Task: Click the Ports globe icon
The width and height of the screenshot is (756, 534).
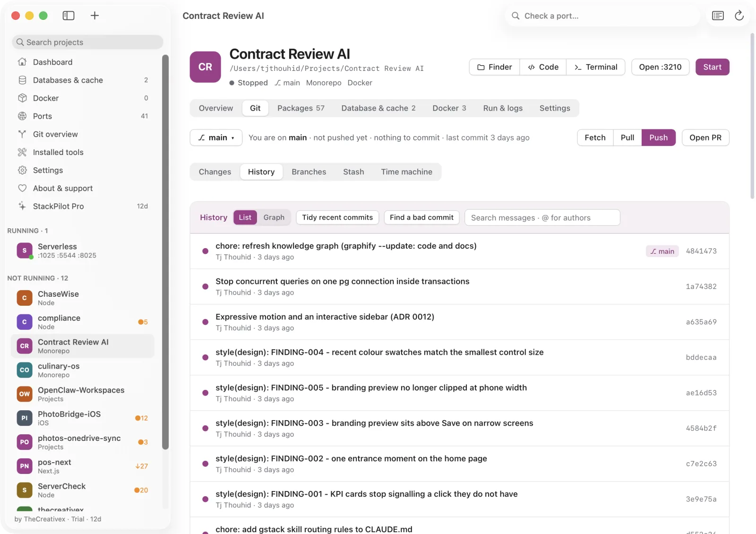Action: click(22, 116)
